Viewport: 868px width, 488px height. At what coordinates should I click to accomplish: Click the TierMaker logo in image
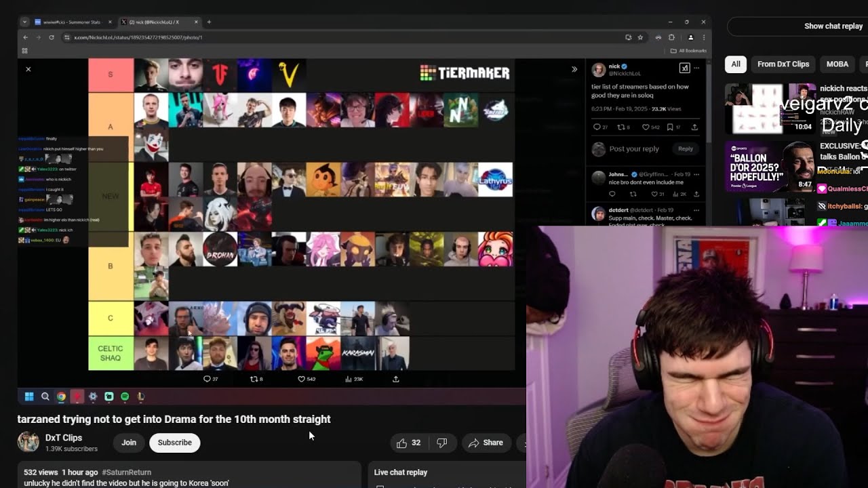click(x=465, y=73)
